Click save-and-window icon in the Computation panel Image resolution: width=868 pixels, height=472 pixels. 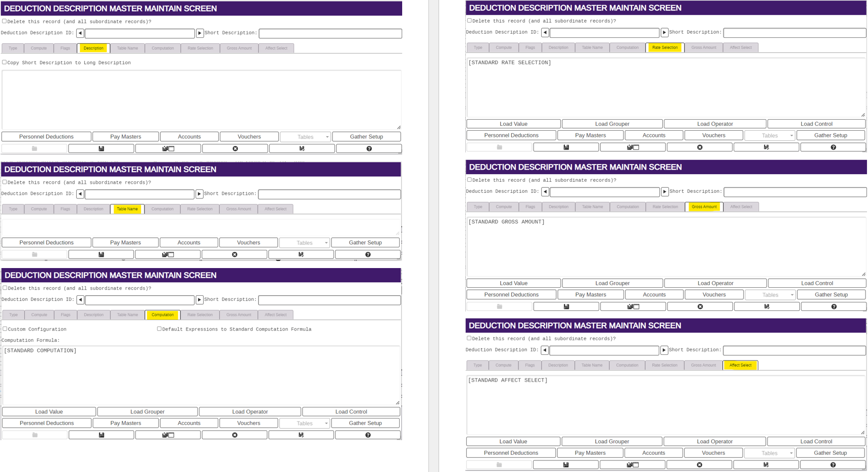coord(168,435)
